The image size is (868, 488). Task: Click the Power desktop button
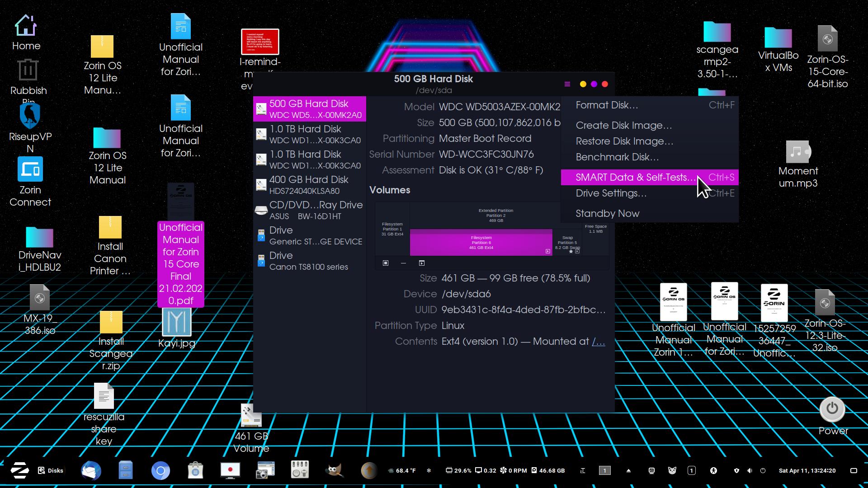(832, 409)
